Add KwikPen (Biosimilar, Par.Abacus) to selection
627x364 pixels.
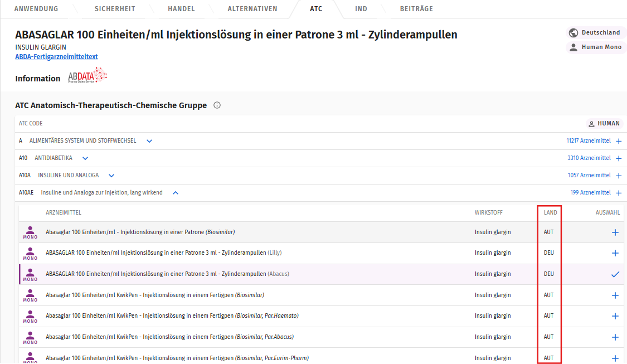615,338
